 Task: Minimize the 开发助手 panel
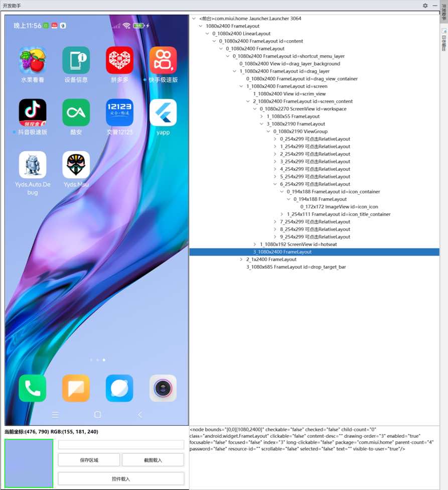coord(435,6)
